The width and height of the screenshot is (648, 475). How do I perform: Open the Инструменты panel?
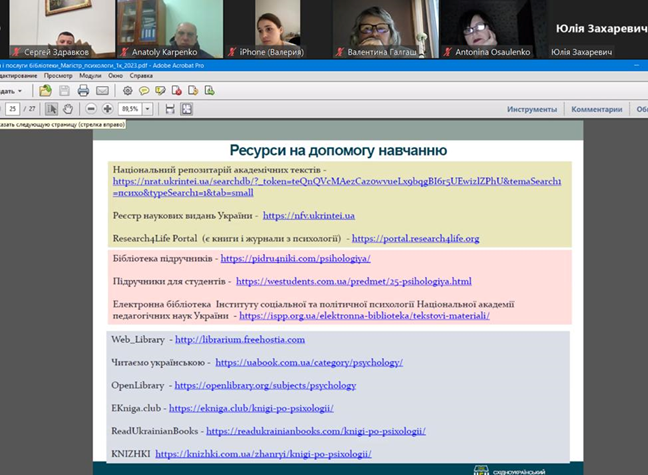tap(531, 109)
